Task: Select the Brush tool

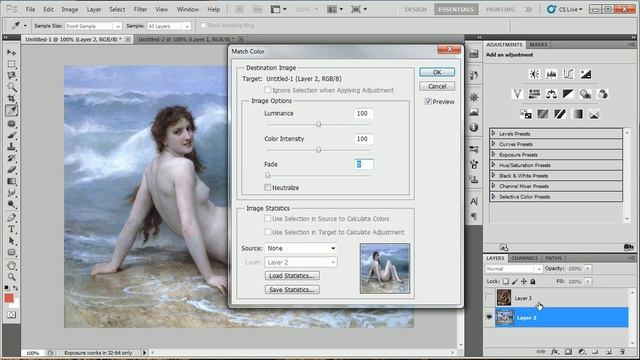Action: (x=11, y=135)
